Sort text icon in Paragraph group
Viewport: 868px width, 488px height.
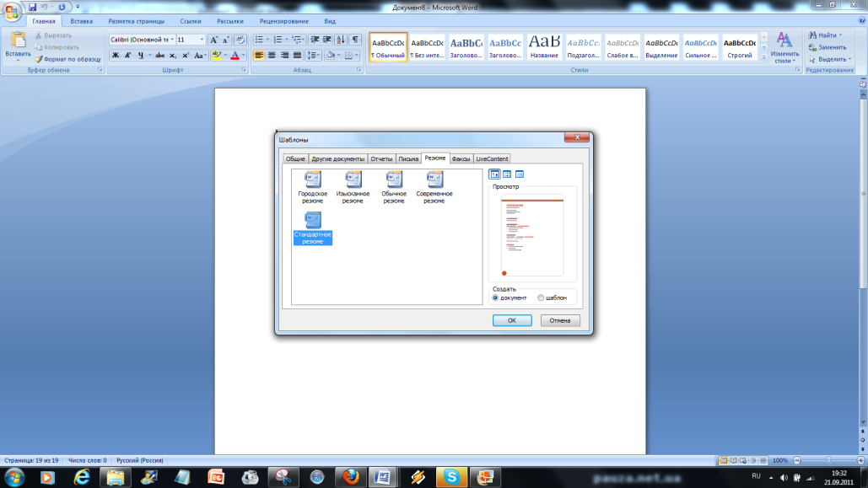(x=341, y=40)
